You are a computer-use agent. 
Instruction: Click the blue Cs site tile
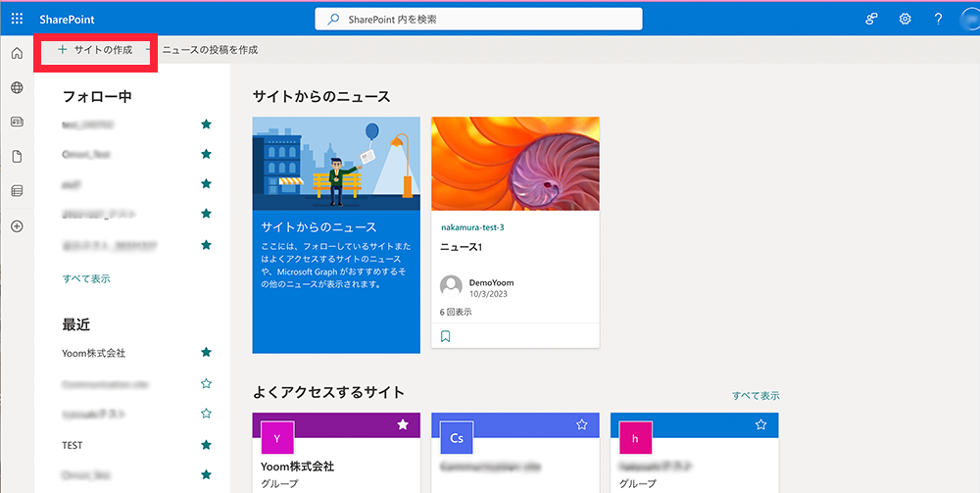pos(457,437)
